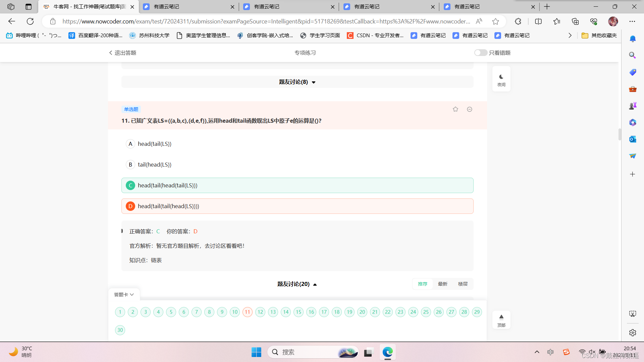Open Windows Start menu

coord(256,352)
